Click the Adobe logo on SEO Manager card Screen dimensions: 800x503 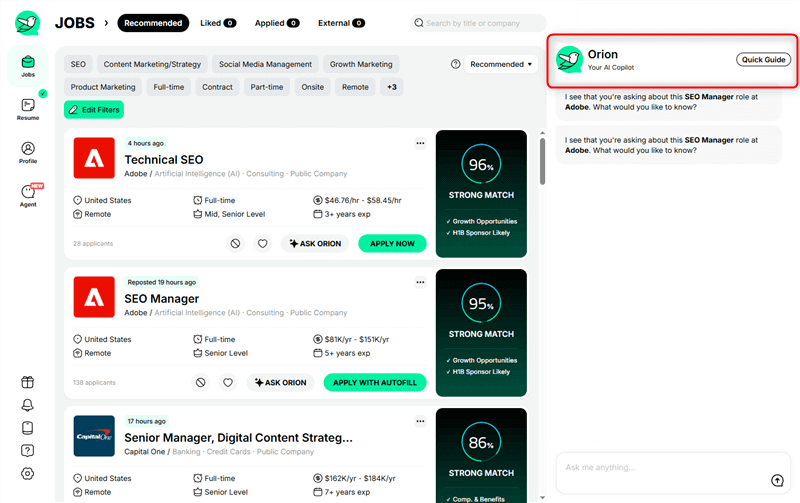[x=94, y=297]
